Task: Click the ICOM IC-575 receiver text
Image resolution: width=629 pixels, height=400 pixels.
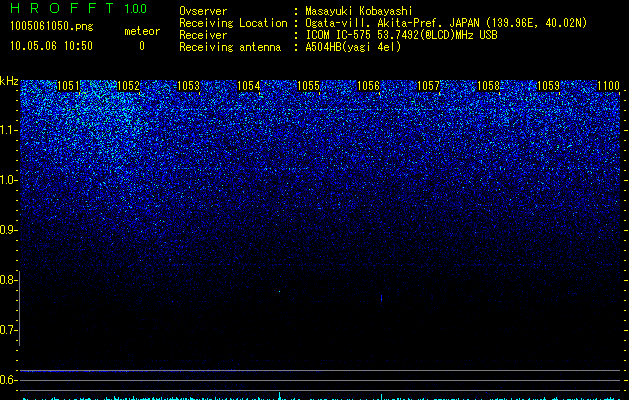Action: (401, 35)
